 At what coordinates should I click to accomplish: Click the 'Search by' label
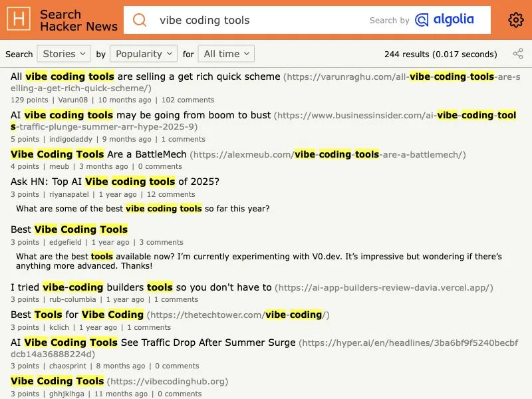point(390,21)
